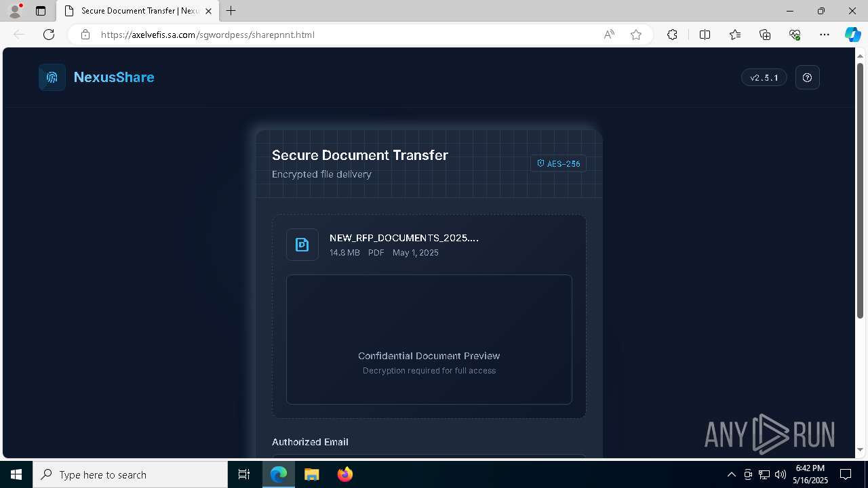The width and height of the screenshot is (868, 488).
Task: Click the AES-256 shield badge
Action: (x=558, y=163)
